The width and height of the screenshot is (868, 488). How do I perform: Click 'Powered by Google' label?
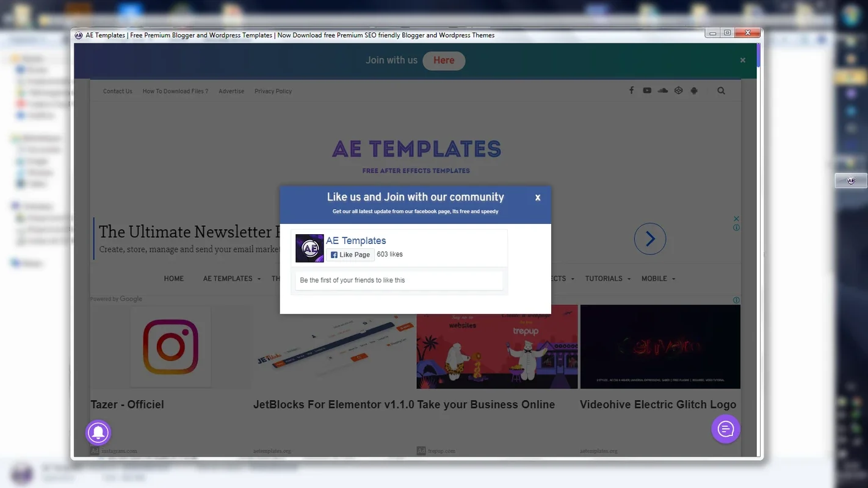tap(116, 299)
